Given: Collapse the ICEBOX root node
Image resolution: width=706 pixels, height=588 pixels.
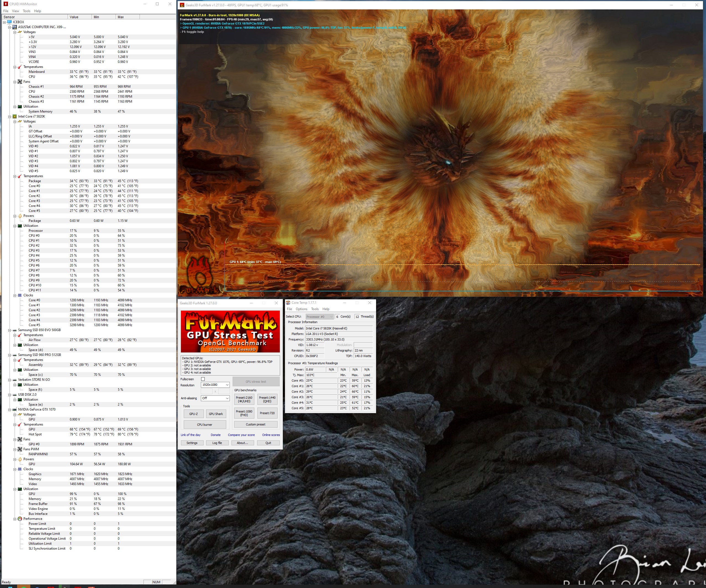Looking at the screenshot, I should pos(4,22).
